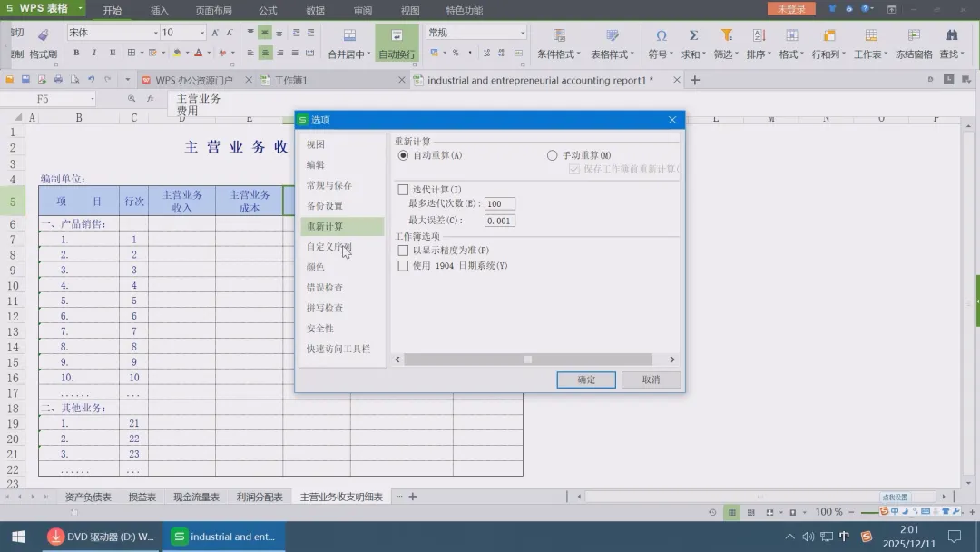Add a new sheet with the plus icon
The height and width of the screenshot is (552, 980).
413,497
